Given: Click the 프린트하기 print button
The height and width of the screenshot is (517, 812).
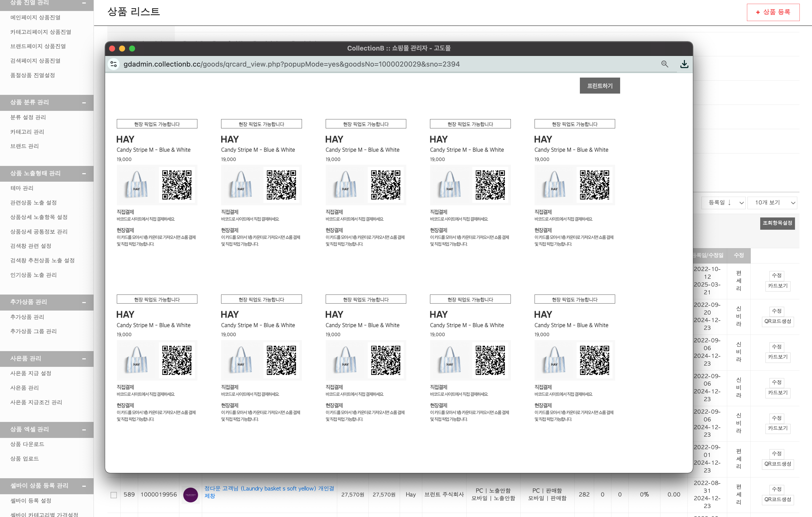Looking at the screenshot, I should 600,86.
